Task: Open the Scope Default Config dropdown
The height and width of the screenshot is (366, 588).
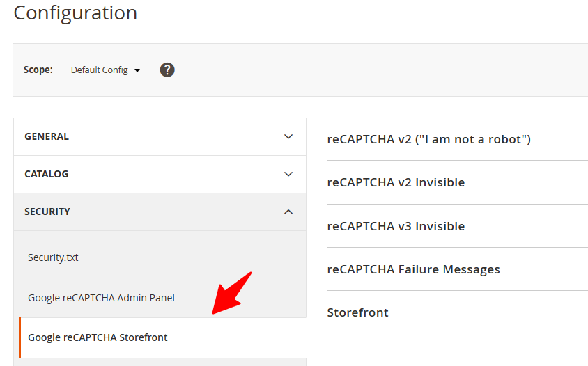Action: pos(105,70)
